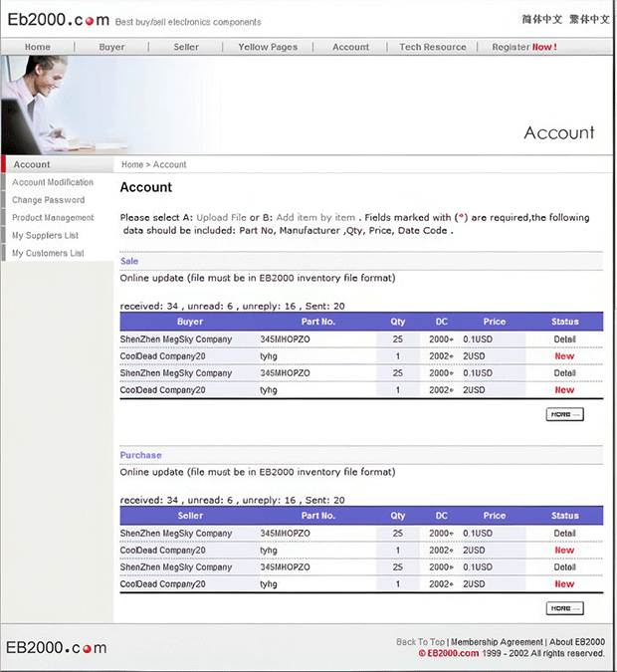Image resolution: width=617 pixels, height=672 pixels.
Task: Click the Home breadcrumb link
Action: [132, 164]
